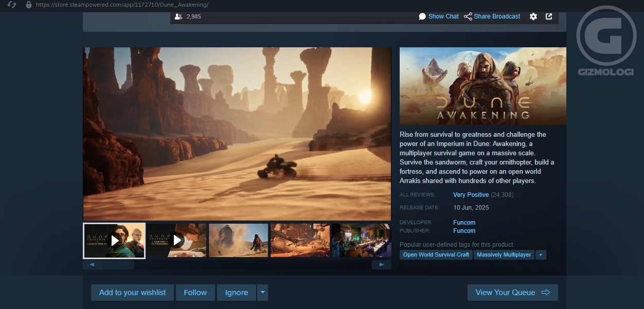Screen dimensions: 644x309
Task: Follow Dune: Awakening
Action: [195, 292]
